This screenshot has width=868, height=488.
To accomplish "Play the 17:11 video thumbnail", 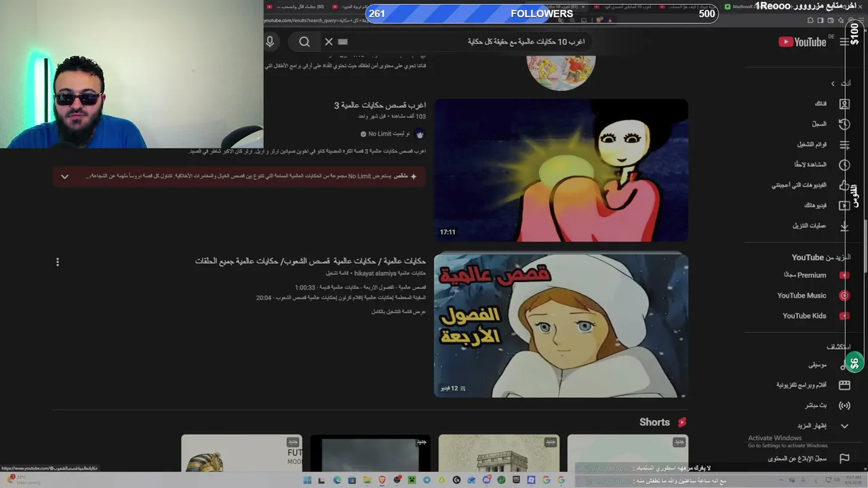I will pos(561,170).
